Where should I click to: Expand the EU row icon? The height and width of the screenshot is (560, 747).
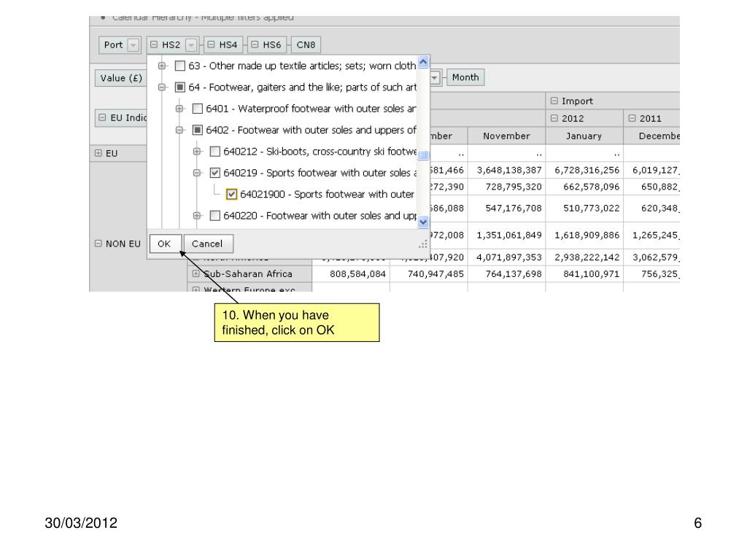[98, 153]
